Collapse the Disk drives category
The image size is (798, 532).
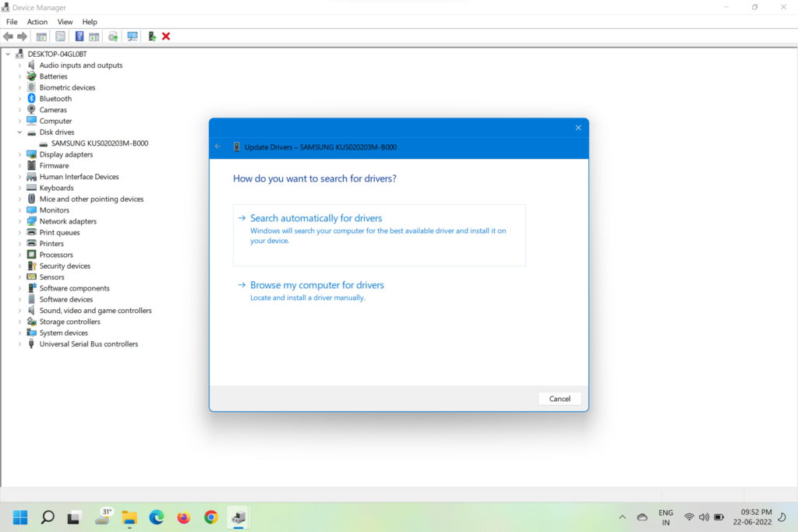tap(20, 132)
